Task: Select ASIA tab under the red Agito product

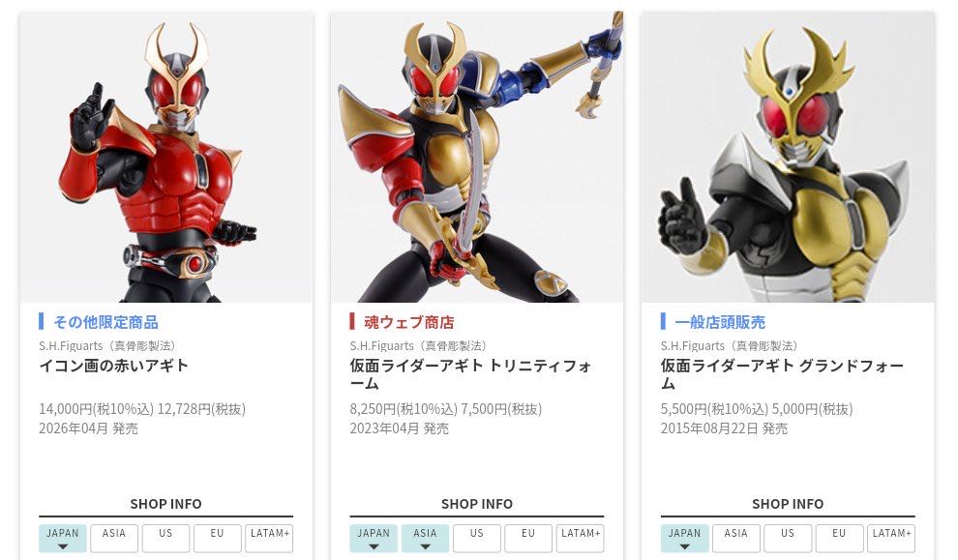Action: [x=114, y=538]
